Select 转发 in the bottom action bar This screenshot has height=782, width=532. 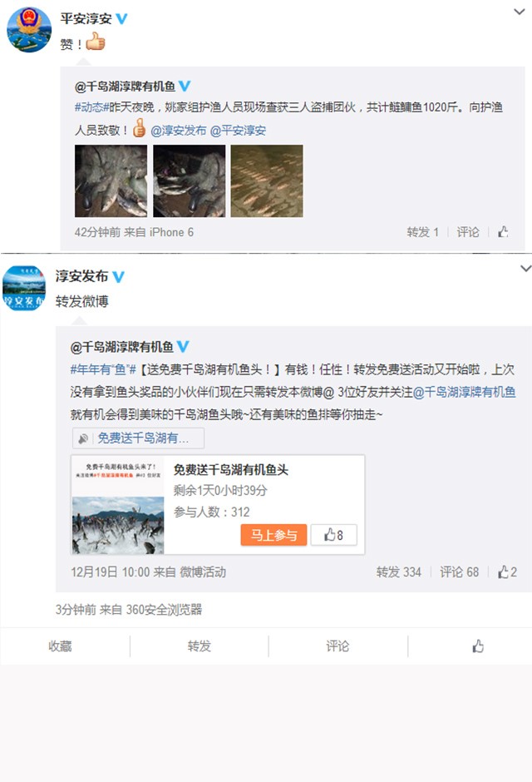[x=199, y=646]
